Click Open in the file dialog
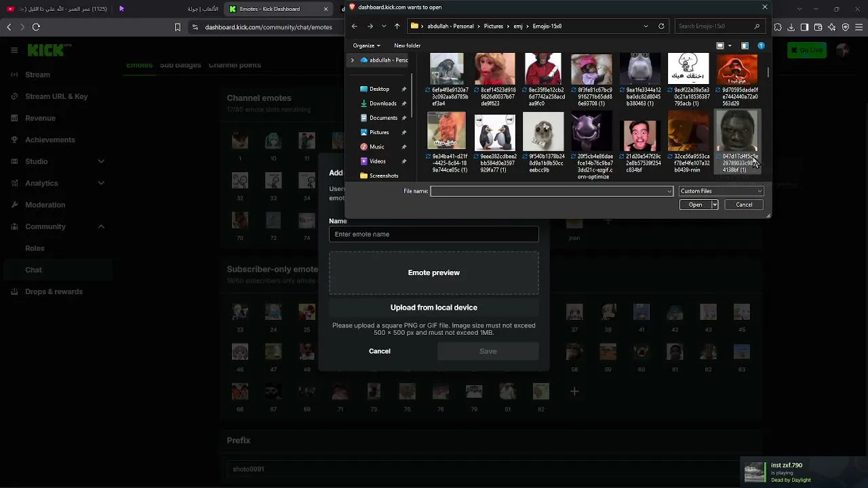 tap(695, 205)
